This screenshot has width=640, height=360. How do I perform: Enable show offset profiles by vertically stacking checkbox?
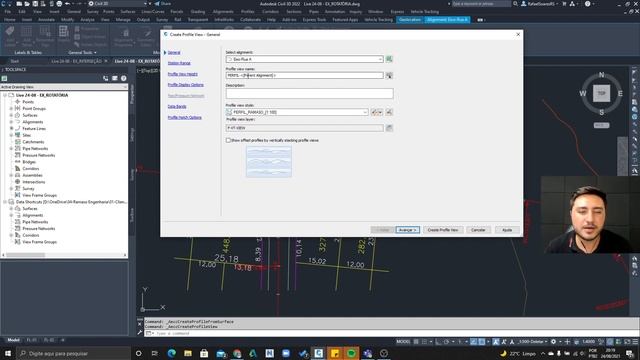(x=229, y=140)
